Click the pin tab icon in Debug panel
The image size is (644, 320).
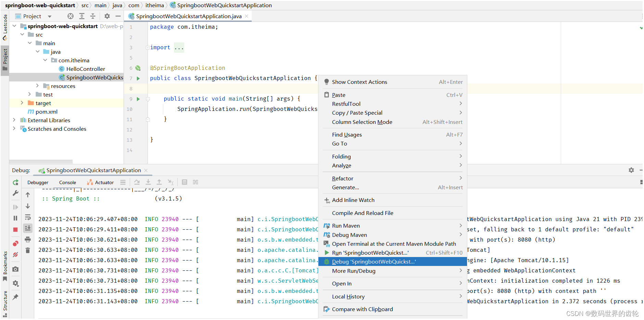[x=15, y=297]
